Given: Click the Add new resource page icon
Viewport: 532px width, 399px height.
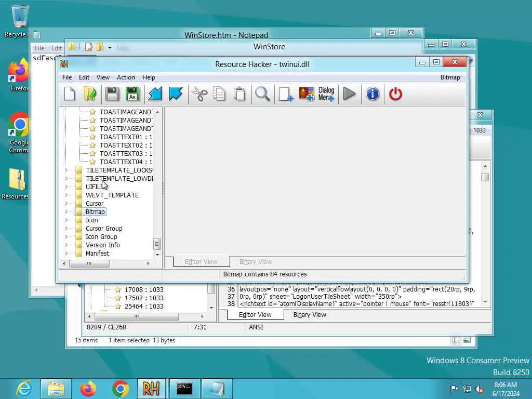Looking at the screenshot, I should click(286, 94).
